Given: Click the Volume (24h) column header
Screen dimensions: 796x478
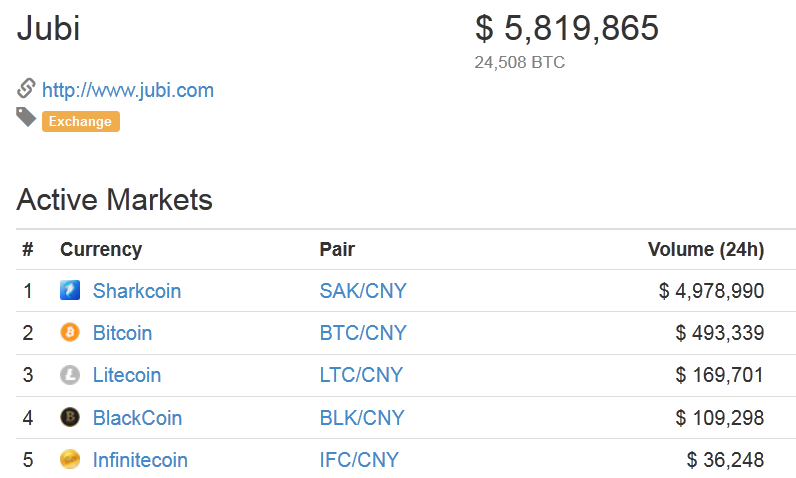Looking at the screenshot, I should coord(706,250).
